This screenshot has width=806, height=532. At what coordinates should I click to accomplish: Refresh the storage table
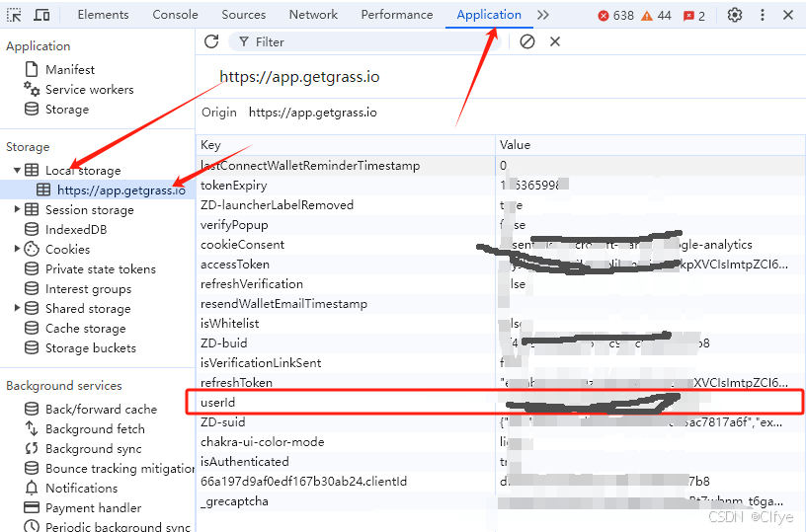click(211, 41)
